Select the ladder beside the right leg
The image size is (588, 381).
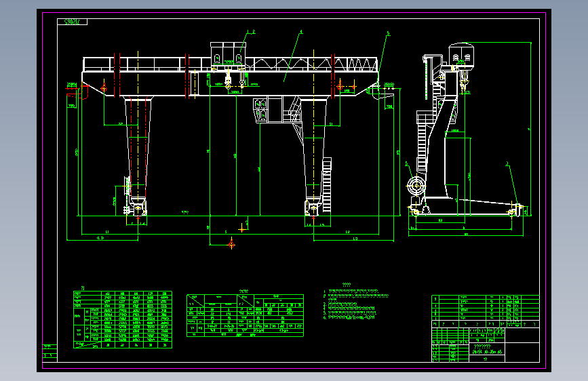[x=327, y=185]
